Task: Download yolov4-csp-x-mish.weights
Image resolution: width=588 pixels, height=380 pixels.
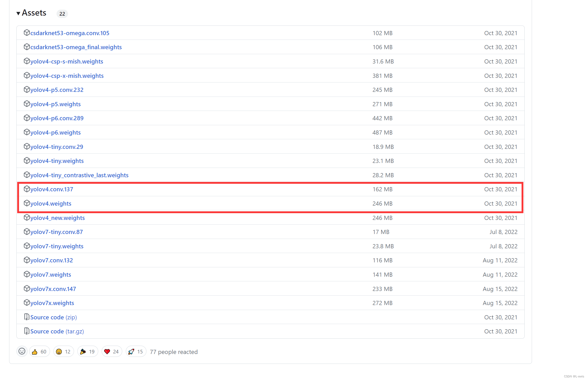Action: (x=67, y=76)
